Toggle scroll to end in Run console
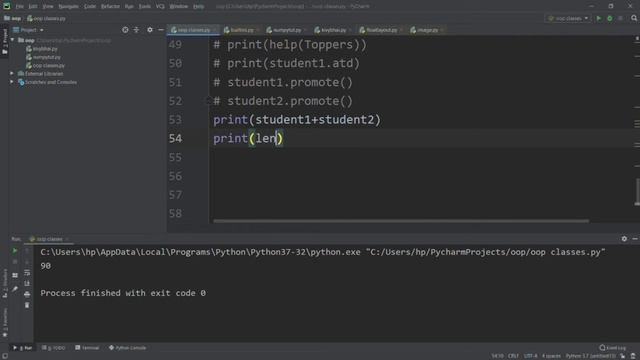This screenshot has width=640, height=360. (27, 283)
